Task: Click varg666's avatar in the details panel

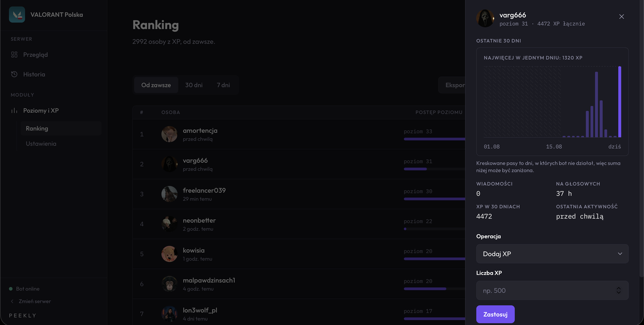Action: pos(485,18)
